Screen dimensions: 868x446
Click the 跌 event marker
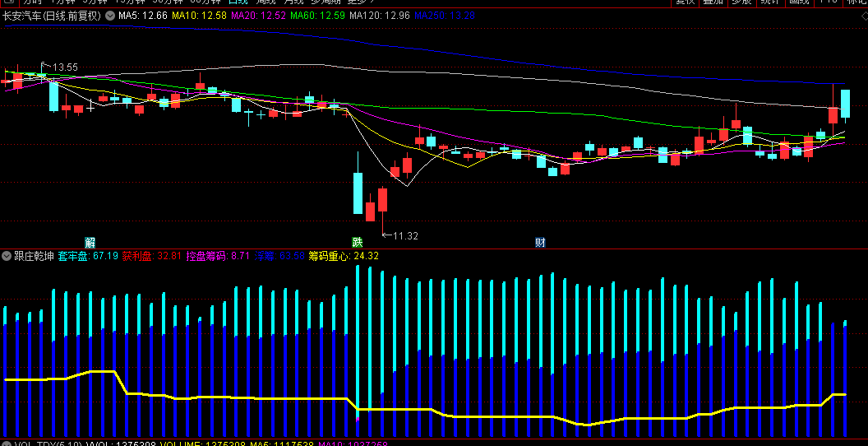358,242
